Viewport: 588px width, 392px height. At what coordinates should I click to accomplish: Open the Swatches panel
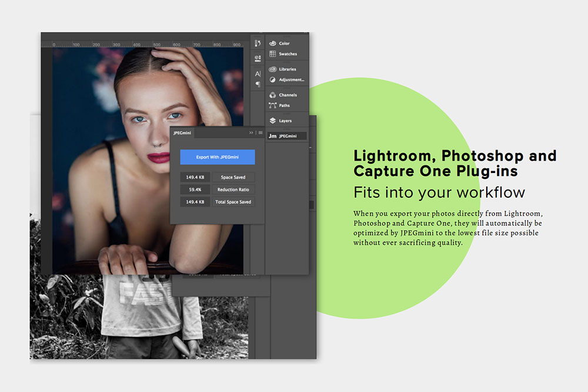pos(287,54)
